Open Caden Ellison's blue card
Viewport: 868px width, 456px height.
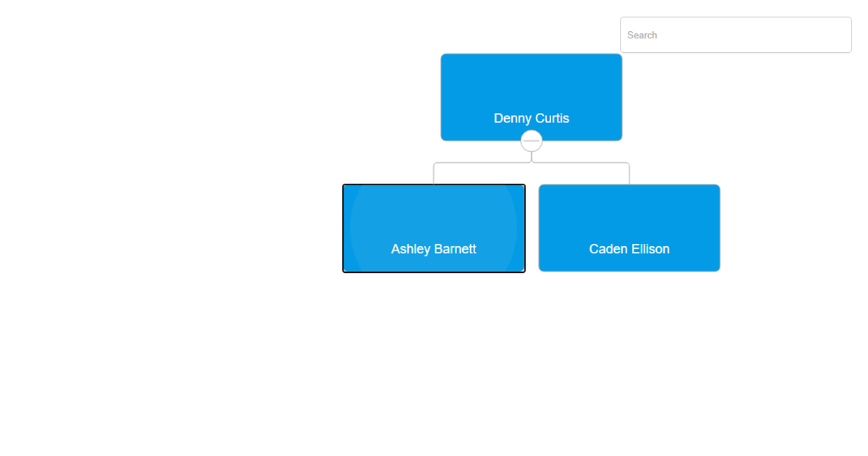tap(629, 217)
